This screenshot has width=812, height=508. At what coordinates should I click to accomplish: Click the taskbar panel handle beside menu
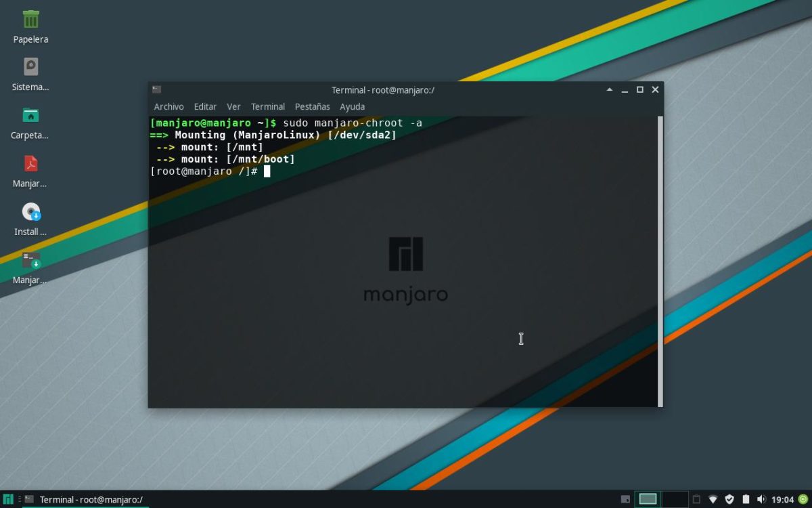(19, 499)
